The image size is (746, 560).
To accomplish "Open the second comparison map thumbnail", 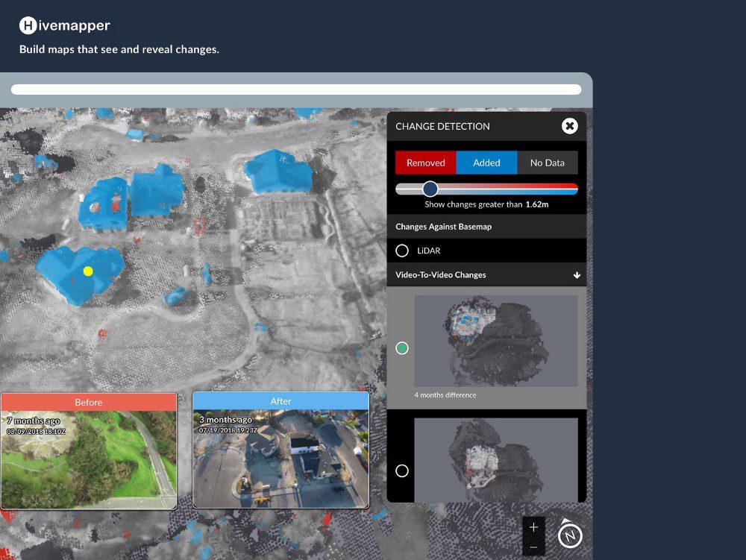I will (496, 459).
